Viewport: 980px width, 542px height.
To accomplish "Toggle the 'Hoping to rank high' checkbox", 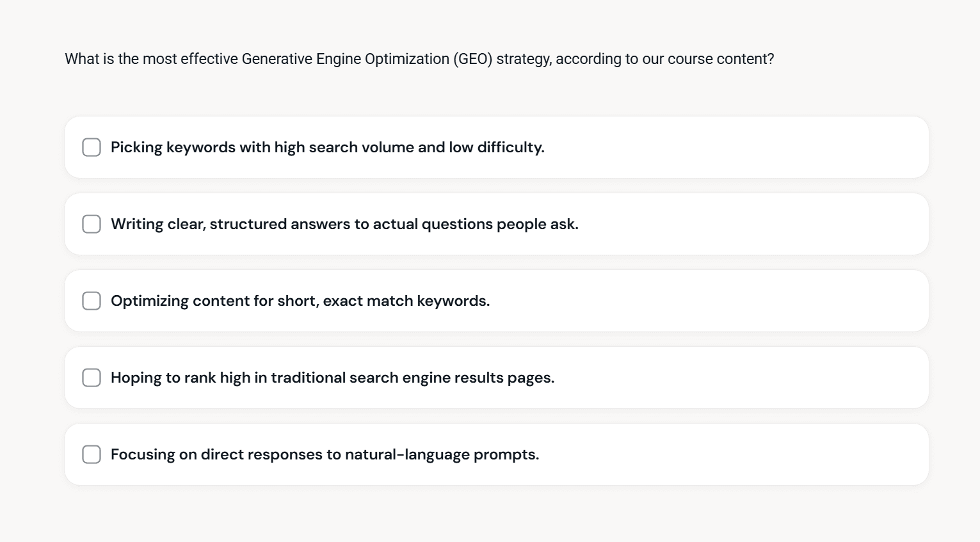I will pyautogui.click(x=92, y=378).
